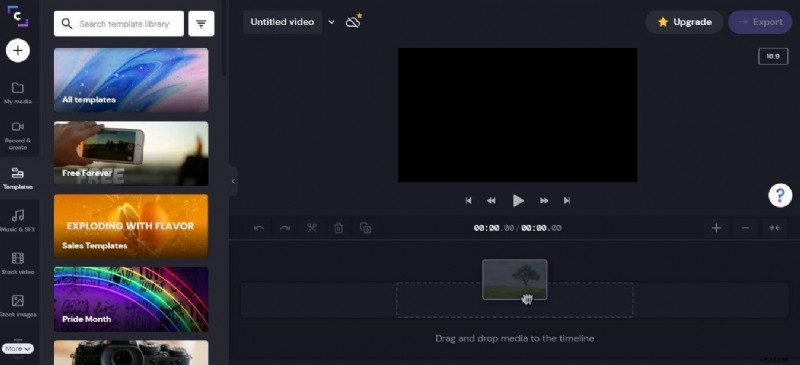Screen dimensions: 800x365
Task: Expand the More sidebar options
Action: (18, 349)
